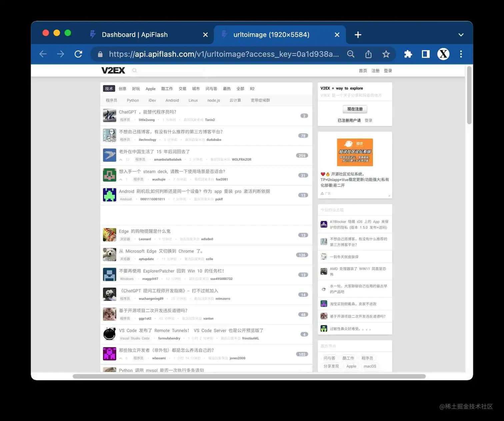Select the 最热 category tab on V2EX
504x421 pixels.
227,88
